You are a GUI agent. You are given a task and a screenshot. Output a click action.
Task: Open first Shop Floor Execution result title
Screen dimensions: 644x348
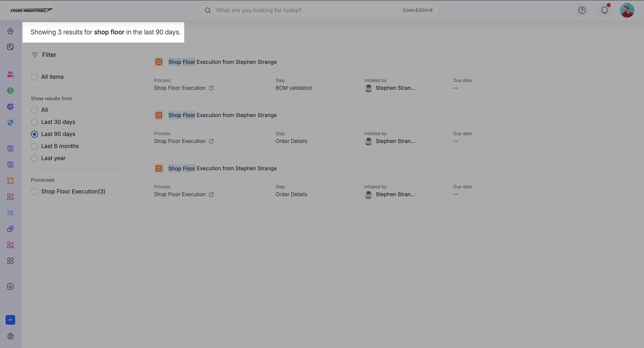pos(222,62)
